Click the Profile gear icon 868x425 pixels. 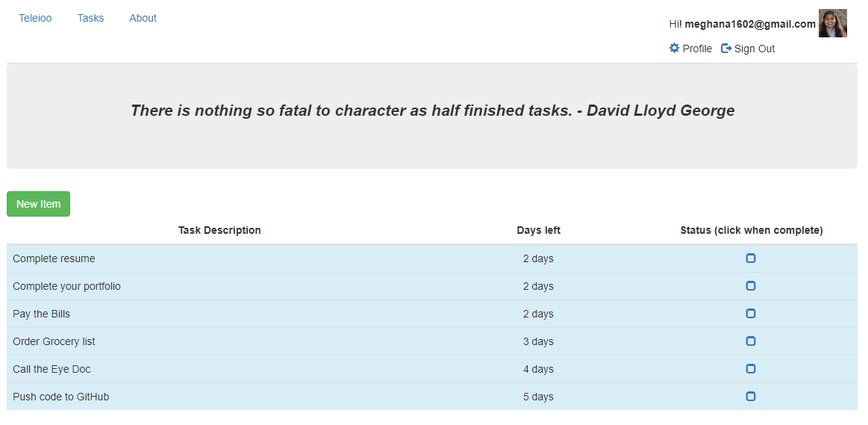click(x=675, y=49)
